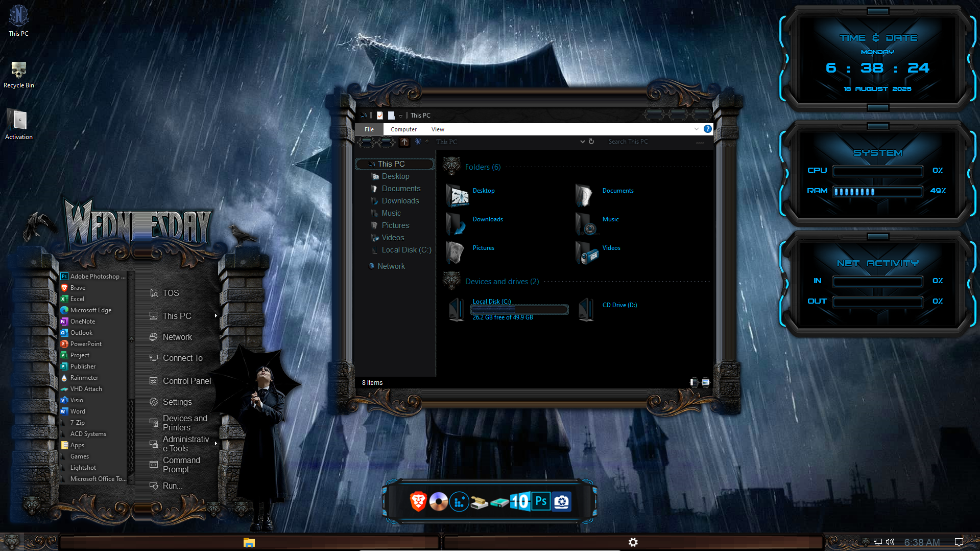
Task: Open the Computer ribbon tab
Action: [403, 129]
